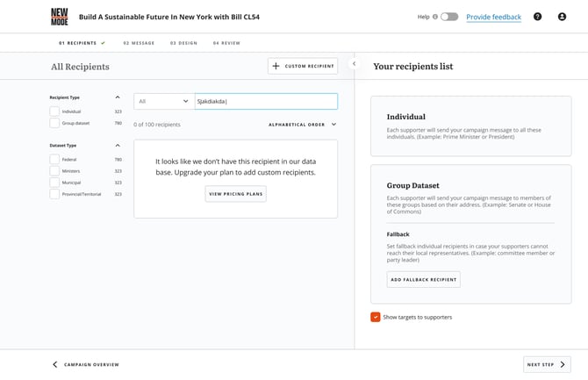Click the back arrow beside Campaign Overview

54,364
